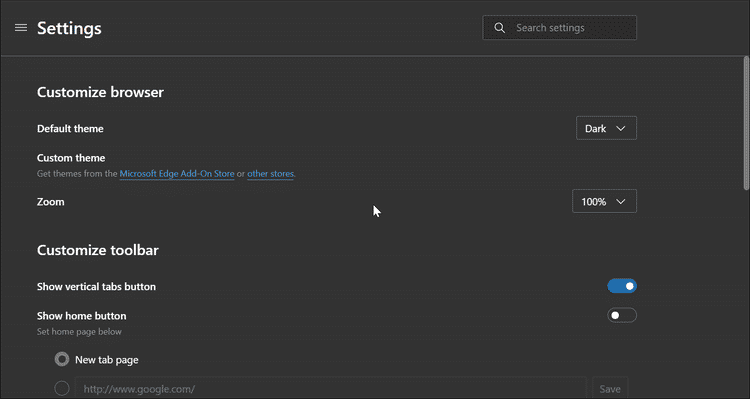
Task: Click the Save button
Action: pos(610,389)
